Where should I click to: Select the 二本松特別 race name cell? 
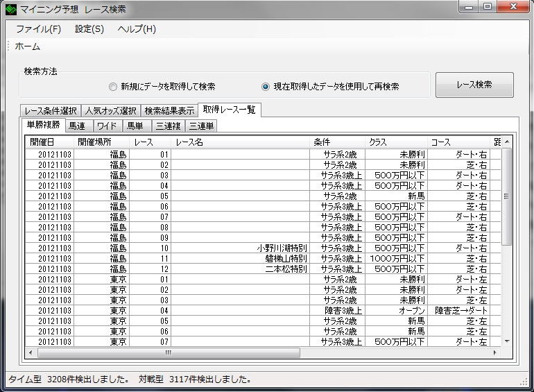point(241,269)
